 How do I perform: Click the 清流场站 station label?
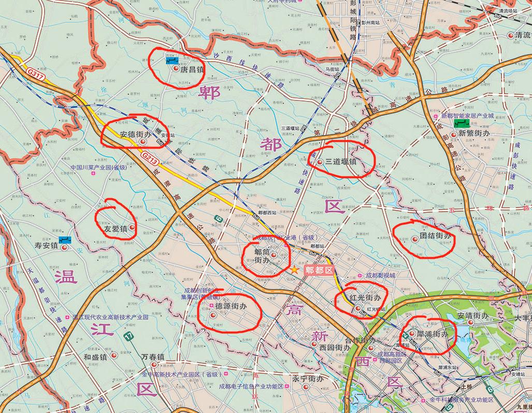508,11
